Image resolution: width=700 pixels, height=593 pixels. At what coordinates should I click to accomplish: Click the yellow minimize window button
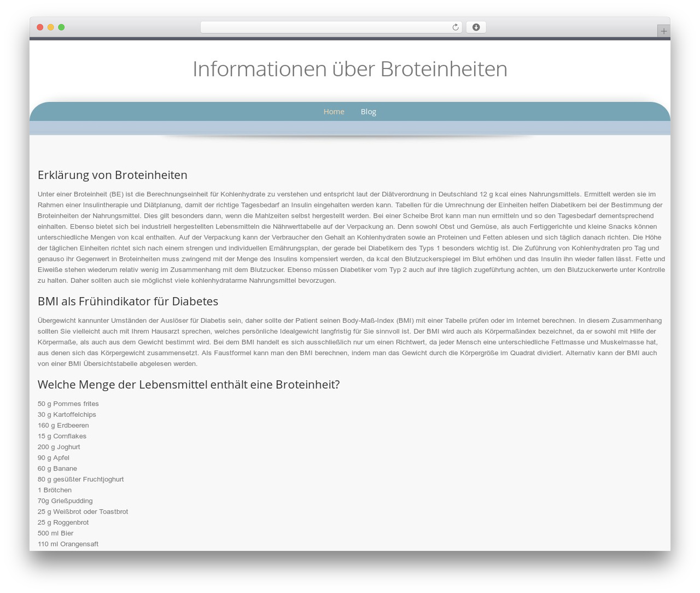50,27
